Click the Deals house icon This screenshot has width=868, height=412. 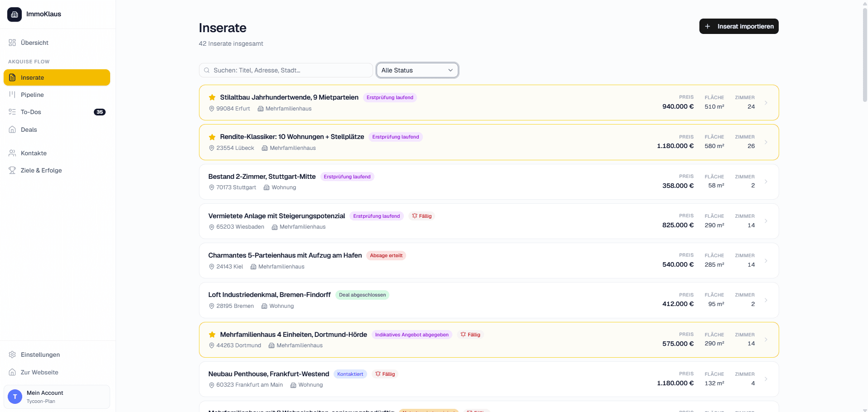pyautogui.click(x=12, y=129)
